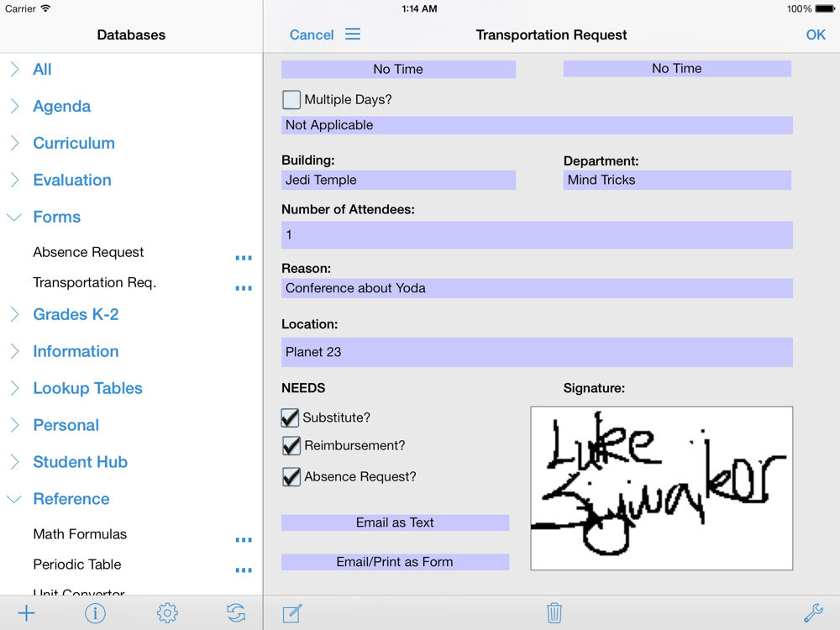
Task: Tap the edit record pencil icon
Action: click(x=292, y=613)
